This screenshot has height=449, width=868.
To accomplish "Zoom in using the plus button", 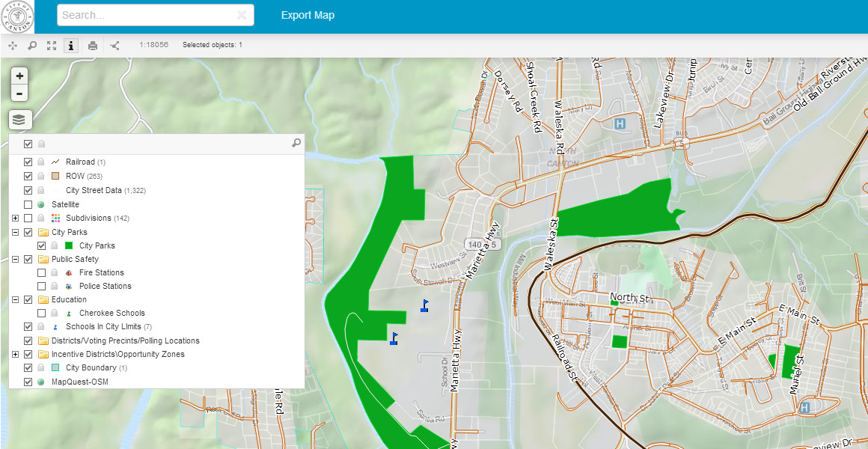I will (19, 76).
